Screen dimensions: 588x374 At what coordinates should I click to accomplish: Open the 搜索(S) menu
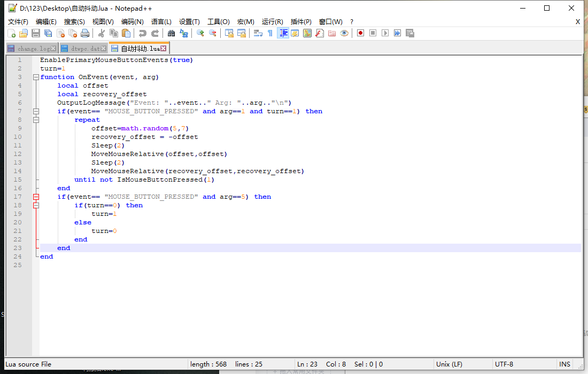tap(74, 22)
